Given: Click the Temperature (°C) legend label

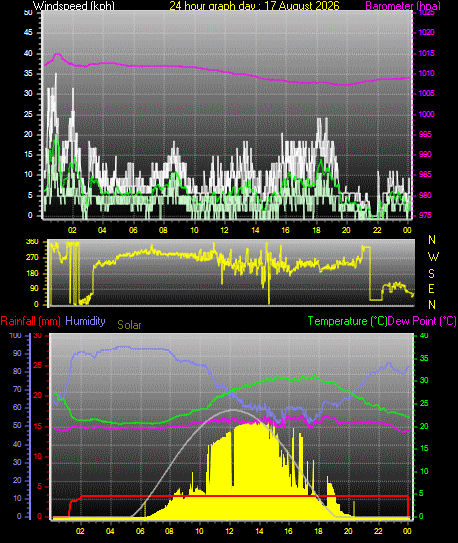Looking at the screenshot, I should pyautogui.click(x=347, y=321).
